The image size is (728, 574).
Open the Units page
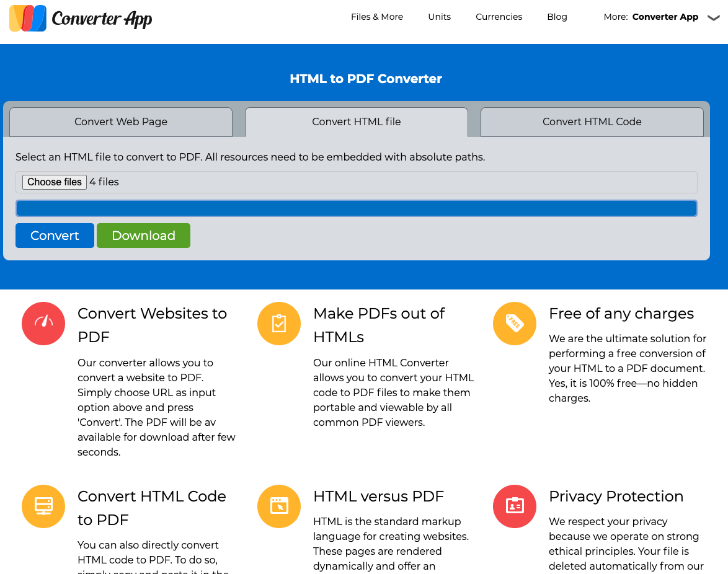pyautogui.click(x=439, y=17)
